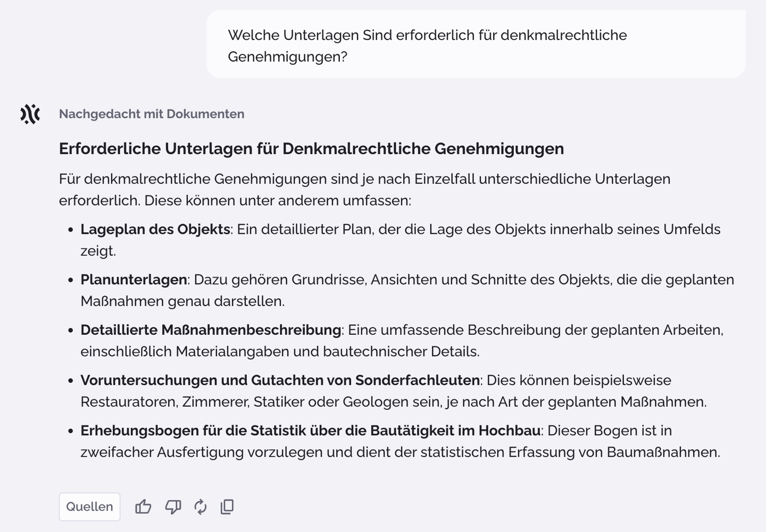Viewport: 766px width, 532px height.
Task: Open the Quellen sources panel
Action: pos(89,506)
